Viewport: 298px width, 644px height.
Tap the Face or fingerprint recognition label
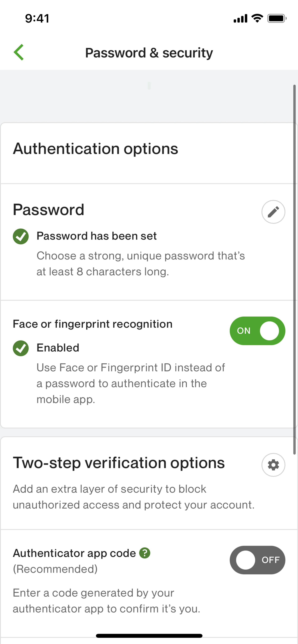[93, 324]
